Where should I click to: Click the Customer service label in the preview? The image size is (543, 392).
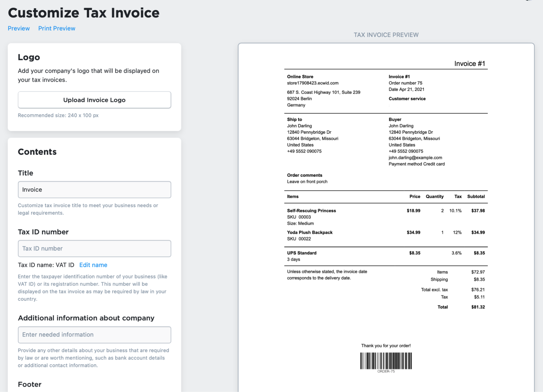coord(407,99)
